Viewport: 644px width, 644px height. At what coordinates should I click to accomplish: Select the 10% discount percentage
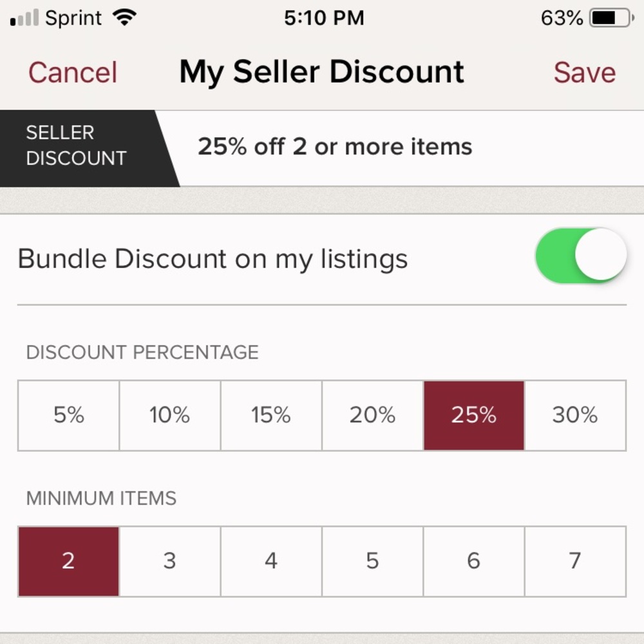pyautogui.click(x=169, y=415)
